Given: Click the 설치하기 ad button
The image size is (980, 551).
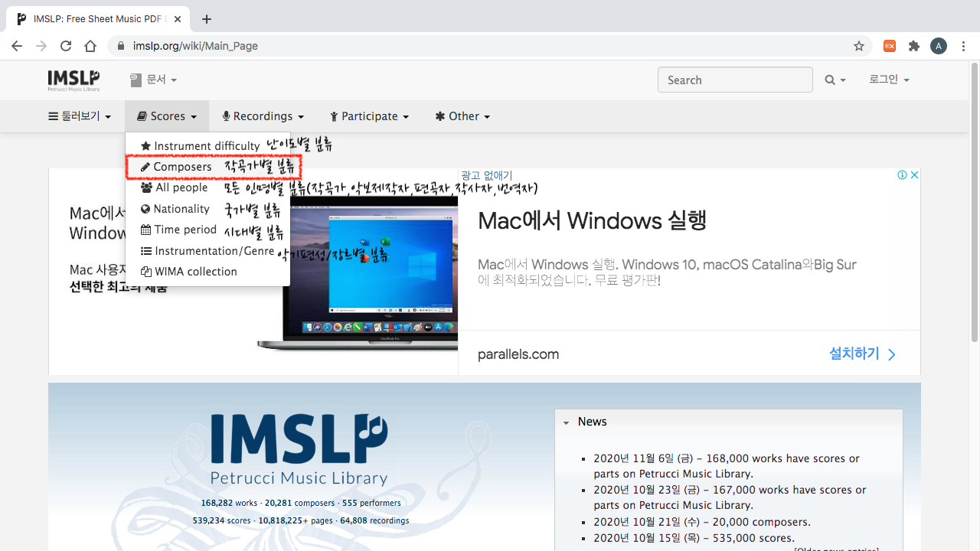Looking at the screenshot, I should 862,354.
